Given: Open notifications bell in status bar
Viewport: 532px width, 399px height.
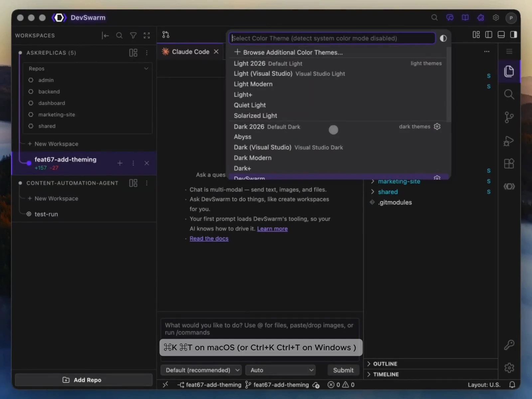Looking at the screenshot, I should (x=512, y=385).
